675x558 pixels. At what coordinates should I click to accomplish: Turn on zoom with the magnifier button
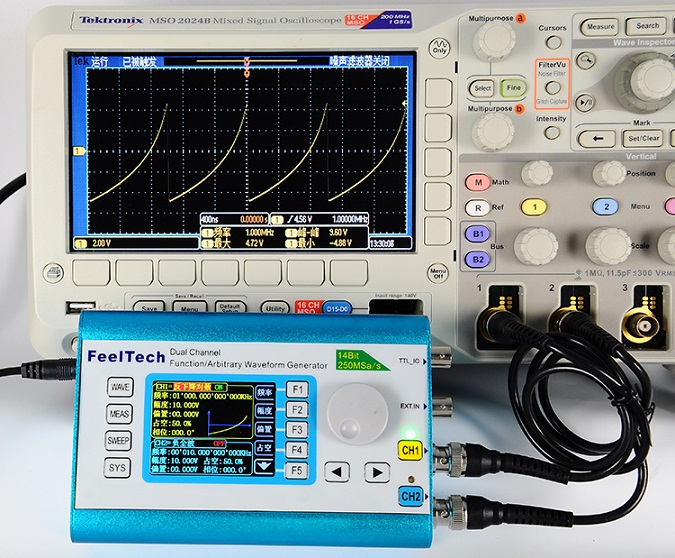pyautogui.click(x=585, y=60)
